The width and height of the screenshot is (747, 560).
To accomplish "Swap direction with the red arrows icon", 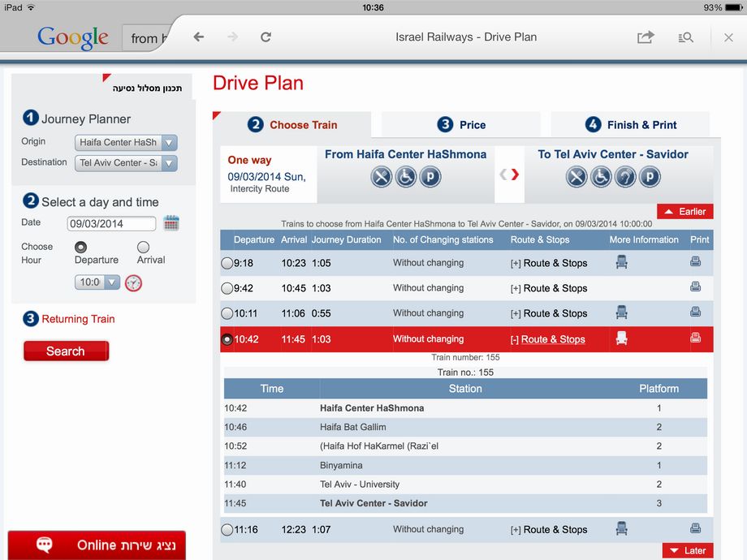I will [509, 174].
